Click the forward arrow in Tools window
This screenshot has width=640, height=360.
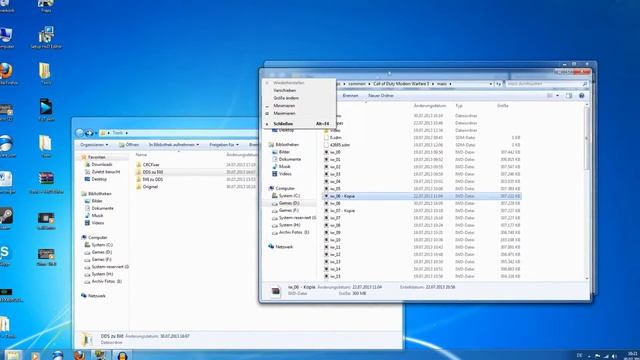coord(89,133)
